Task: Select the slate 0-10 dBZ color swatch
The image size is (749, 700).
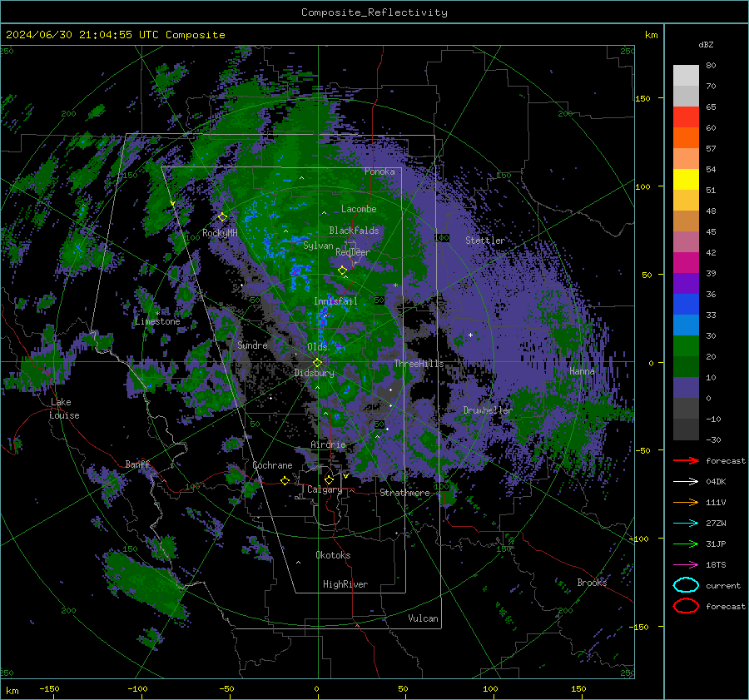Action: point(686,388)
